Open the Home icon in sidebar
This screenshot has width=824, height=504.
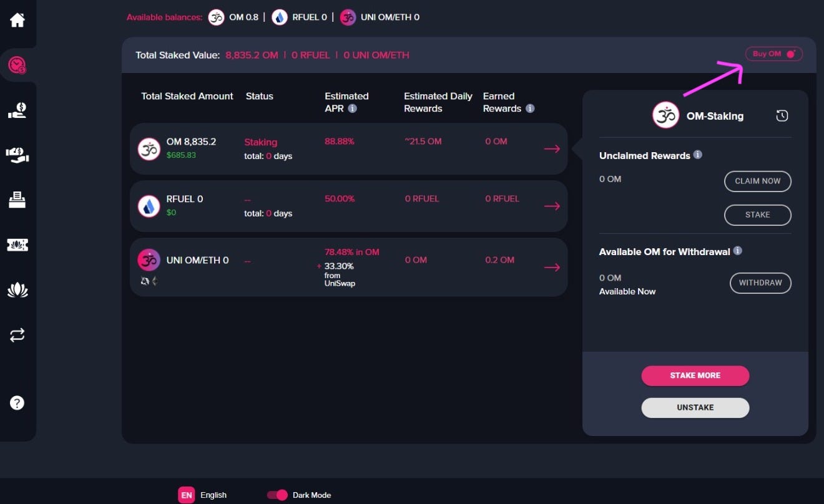17,20
